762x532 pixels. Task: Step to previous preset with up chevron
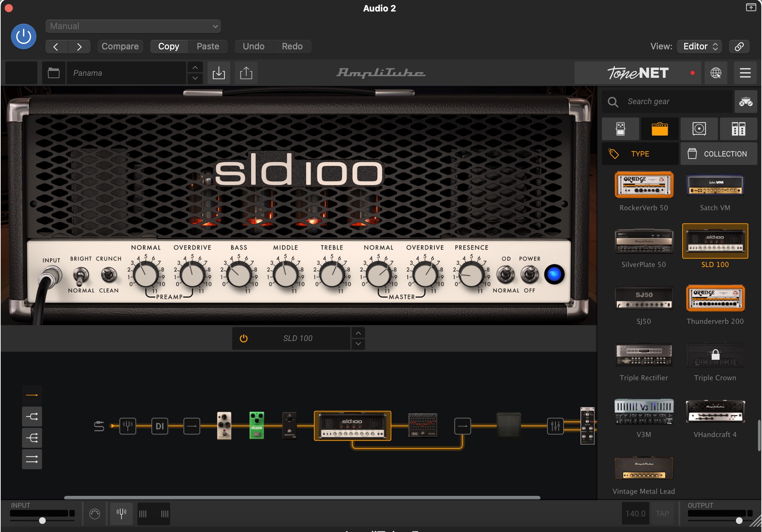point(195,68)
